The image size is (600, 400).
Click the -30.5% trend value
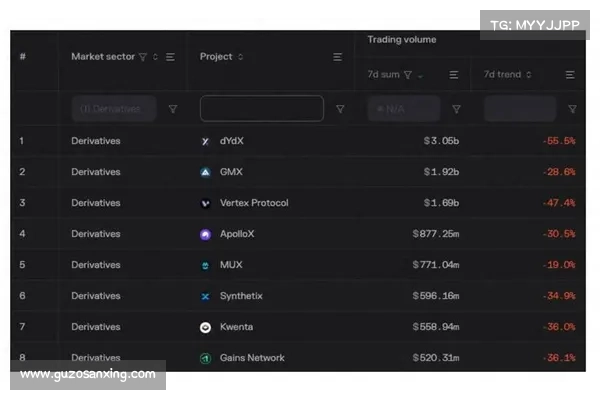click(x=559, y=234)
